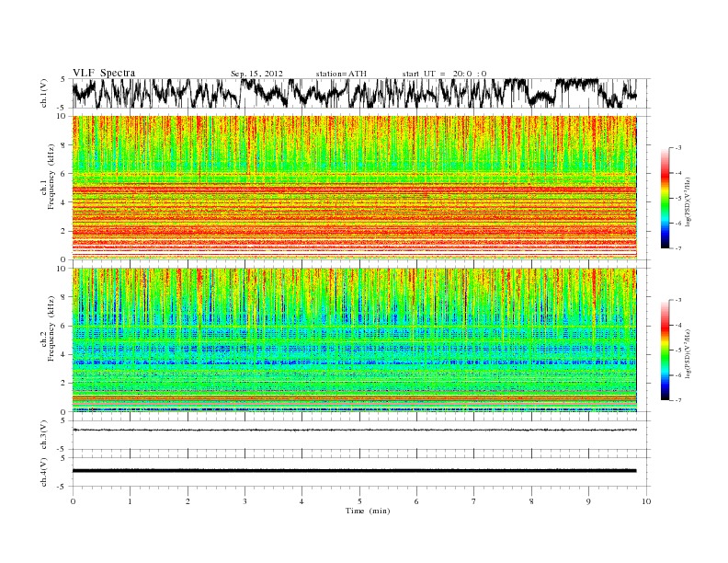Click the "10" label on the time axis
The image size is (728, 563).
coord(646,501)
